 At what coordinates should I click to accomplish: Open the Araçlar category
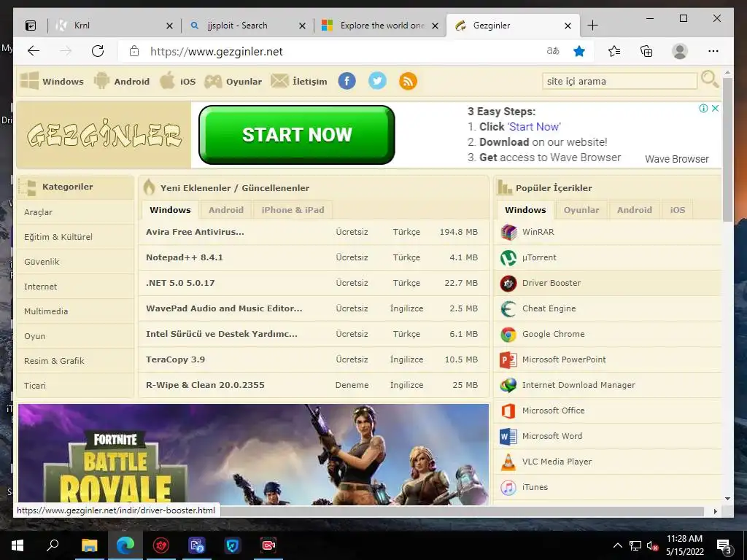coord(75,212)
